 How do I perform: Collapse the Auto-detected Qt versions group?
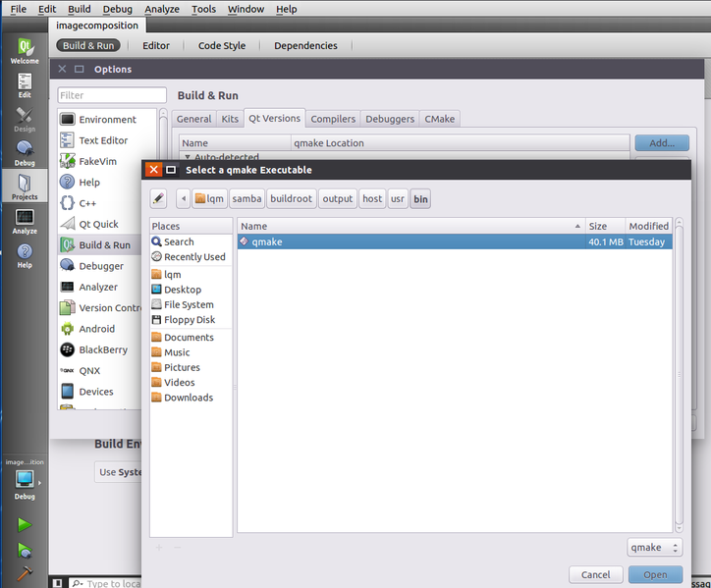click(x=188, y=157)
